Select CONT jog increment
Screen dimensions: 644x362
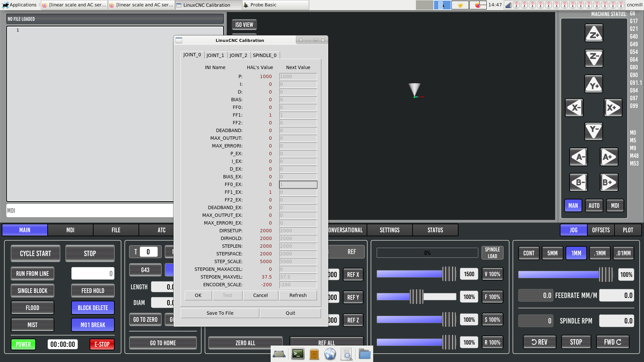point(529,253)
